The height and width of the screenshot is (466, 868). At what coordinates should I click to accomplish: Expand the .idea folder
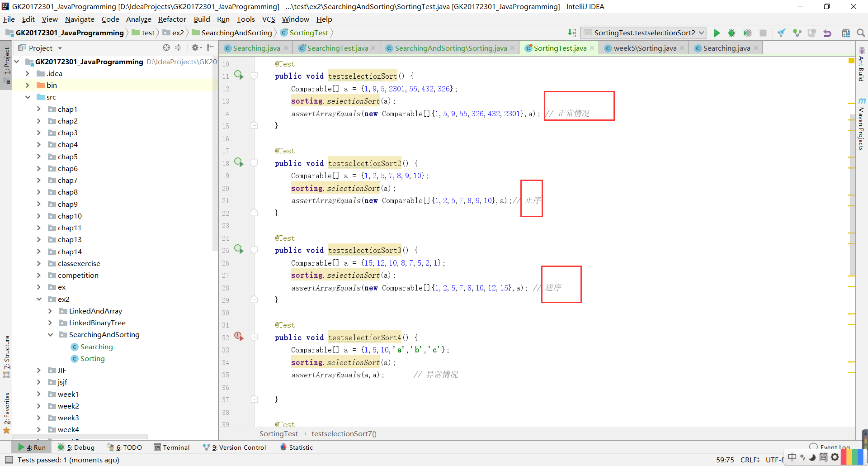pos(28,73)
